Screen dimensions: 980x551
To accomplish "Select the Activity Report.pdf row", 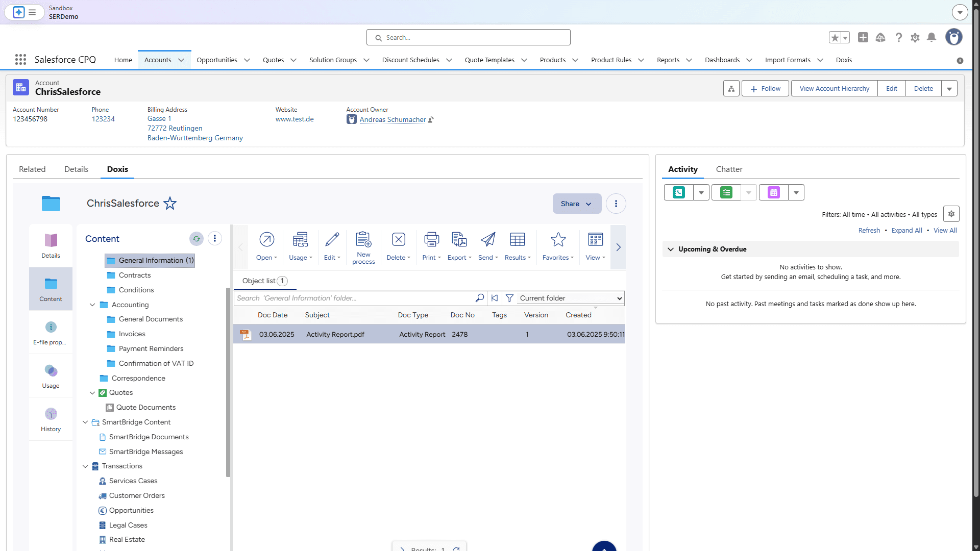I will point(429,334).
